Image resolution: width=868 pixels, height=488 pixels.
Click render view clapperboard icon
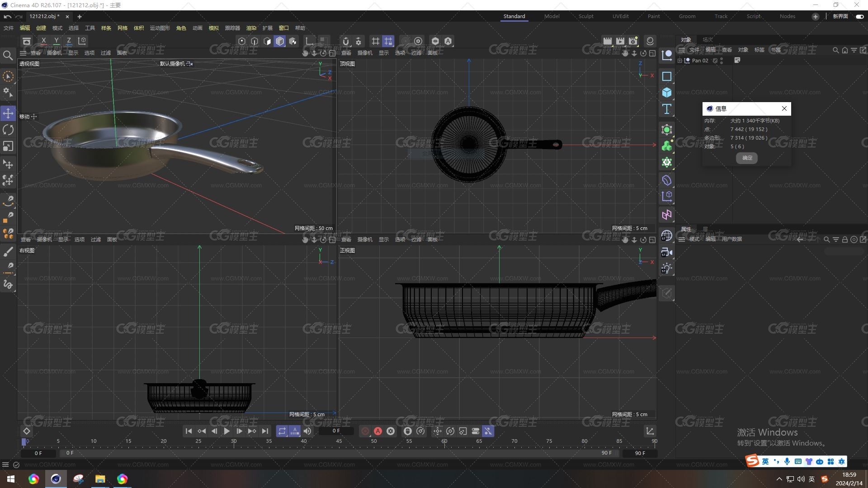(x=608, y=41)
